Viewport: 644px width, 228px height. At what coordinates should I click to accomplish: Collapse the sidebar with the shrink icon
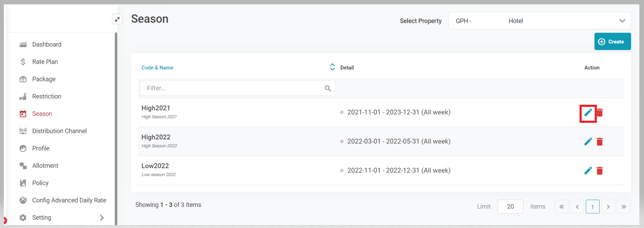pos(117,19)
